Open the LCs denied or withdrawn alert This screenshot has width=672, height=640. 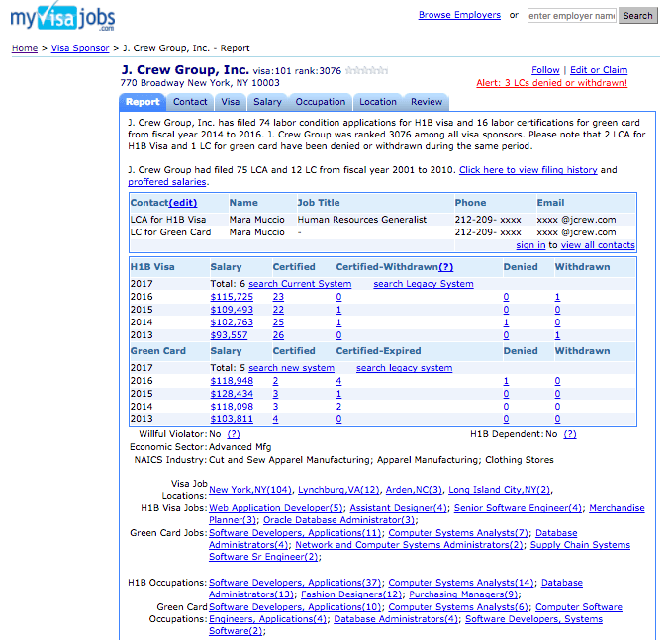[x=551, y=83]
